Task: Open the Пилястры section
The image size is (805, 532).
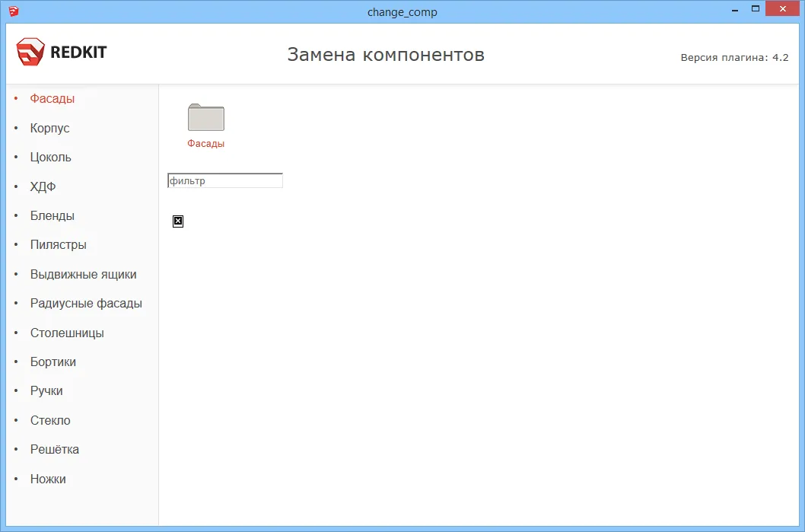Action: click(58, 244)
